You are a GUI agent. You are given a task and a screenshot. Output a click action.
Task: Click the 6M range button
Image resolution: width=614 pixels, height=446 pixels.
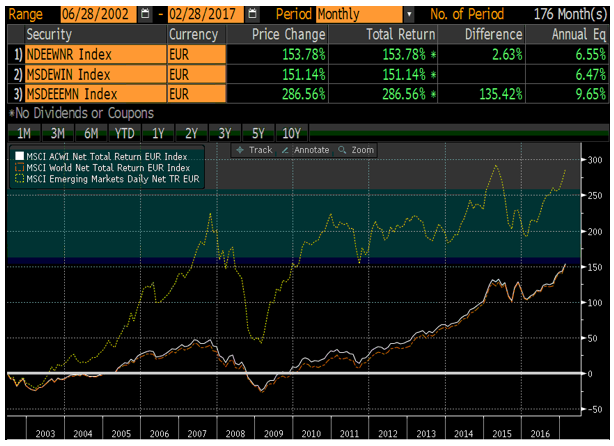pos(91,132)
